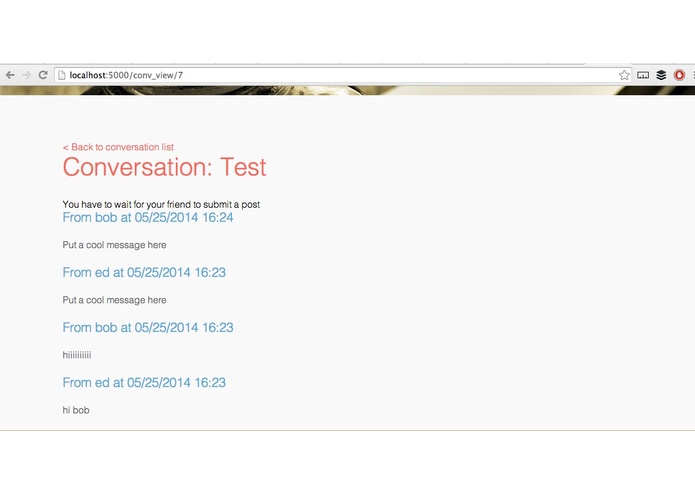
Task: Click ed's 'Put a cool message here' text
Action: 114,300
